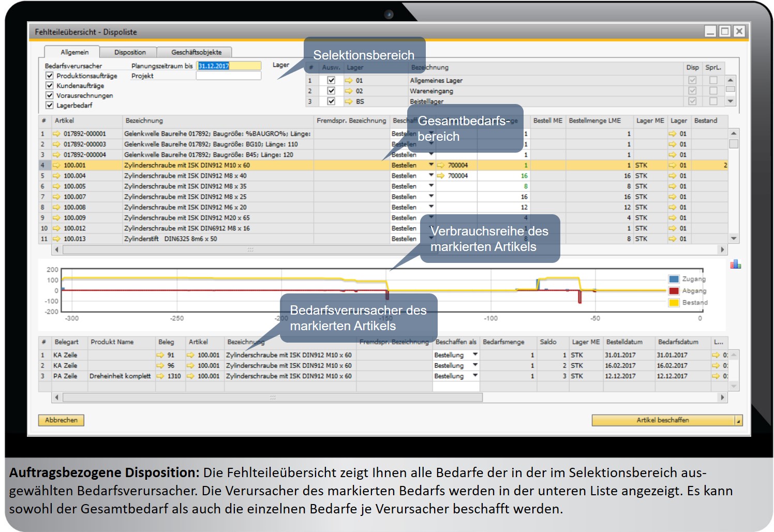Screen dimensions: 774x532
Task: Toggle Sprl. checkbox for Allgemeines Lager
Action: [713, 80]
